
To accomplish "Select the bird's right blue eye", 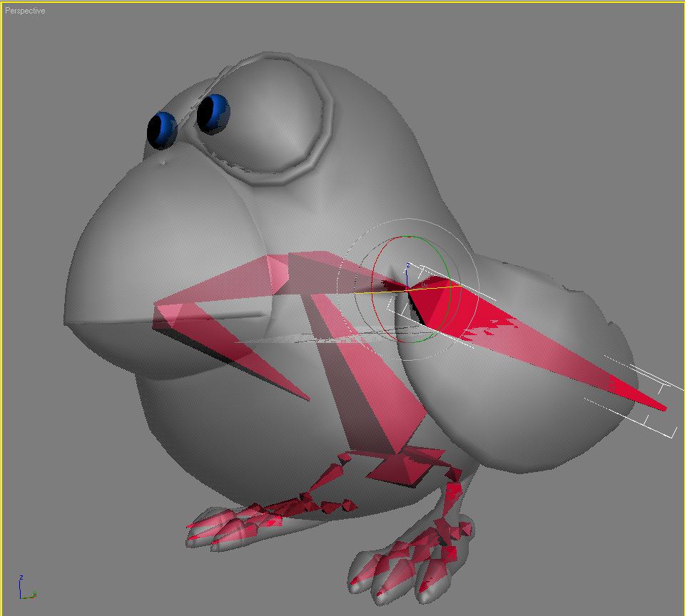I will coord(213,113).
